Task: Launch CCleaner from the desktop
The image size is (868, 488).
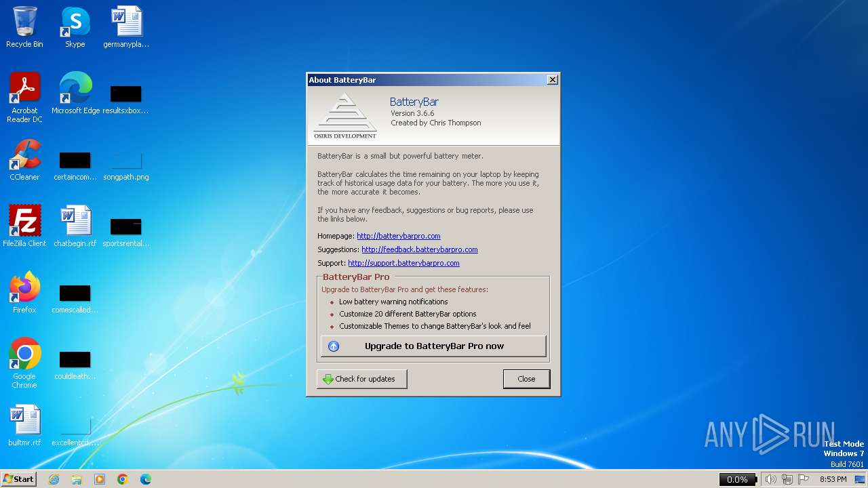Action: (24, 160)
